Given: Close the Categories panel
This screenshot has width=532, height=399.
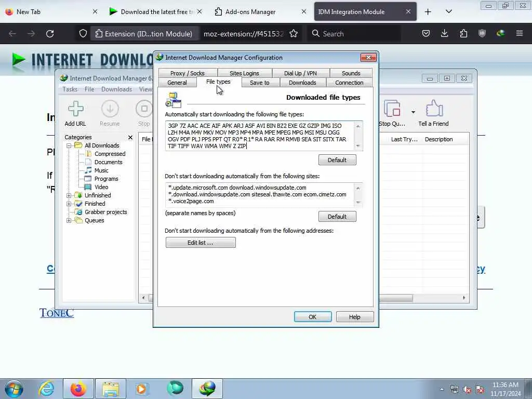Looking at the screenshot, I should tap(130, 137).
